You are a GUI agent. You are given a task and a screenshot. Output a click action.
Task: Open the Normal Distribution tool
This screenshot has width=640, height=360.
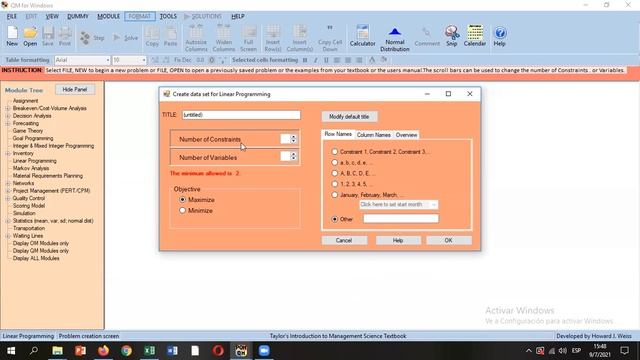tap(395, 39)
